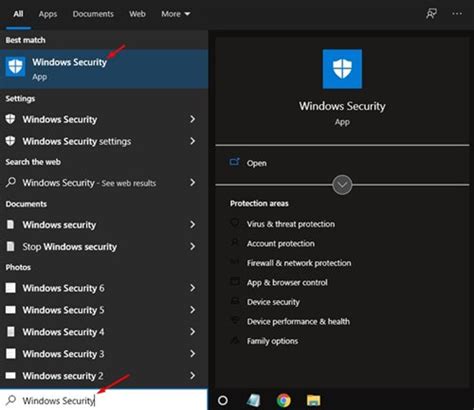The height and width of the screenshot is (410, 474).
Task: Switch to the Documents tab
Action: [x=93, y=14]
